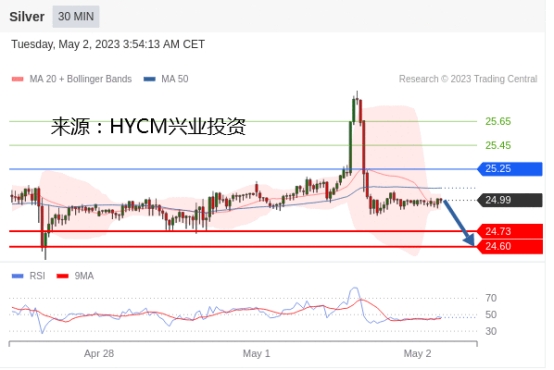Screen dimensions: 554x370
Task: Click the Silver instrument title
Action: pyautogui.click(x=27, y=17)
